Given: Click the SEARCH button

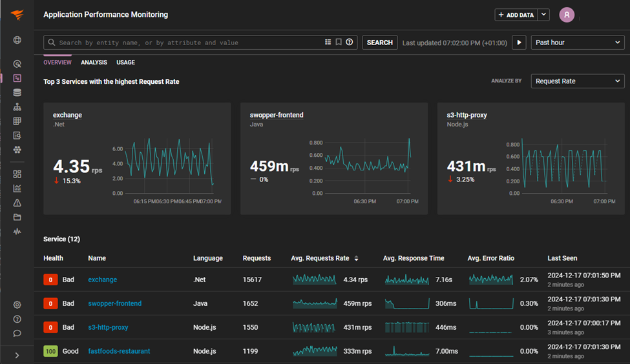Looking at the screenshot, I should (x=380, y=43).
